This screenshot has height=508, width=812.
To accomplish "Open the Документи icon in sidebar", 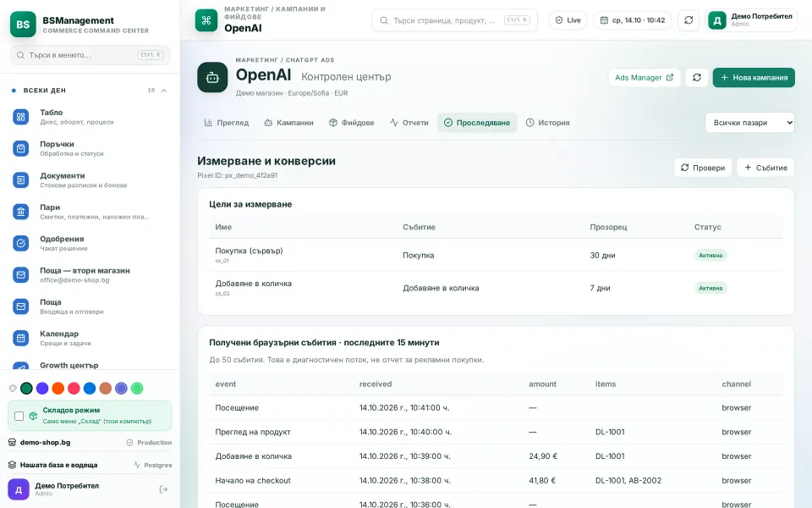I will click(20, 180).
